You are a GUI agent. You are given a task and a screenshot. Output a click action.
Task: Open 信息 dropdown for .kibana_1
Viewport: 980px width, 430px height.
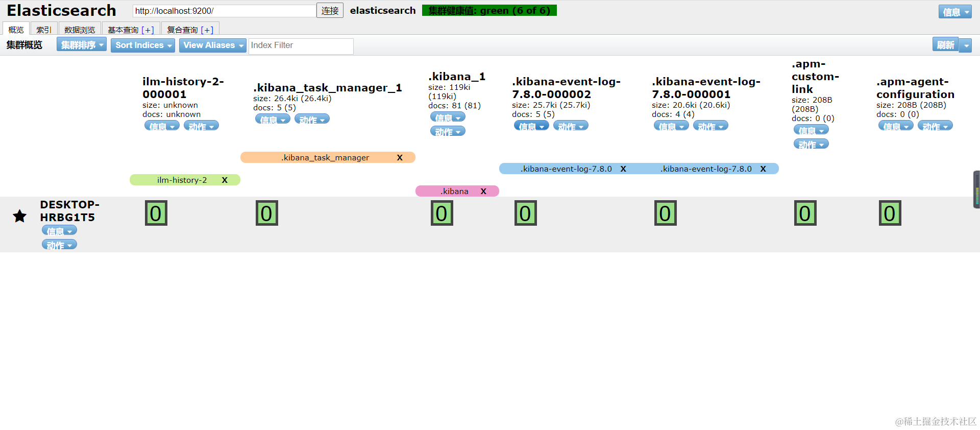[x=448, y=117]
